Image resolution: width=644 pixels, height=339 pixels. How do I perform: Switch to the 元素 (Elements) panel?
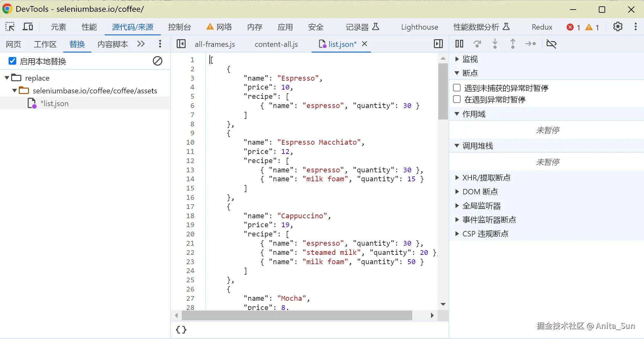click(x=59, y=27)
